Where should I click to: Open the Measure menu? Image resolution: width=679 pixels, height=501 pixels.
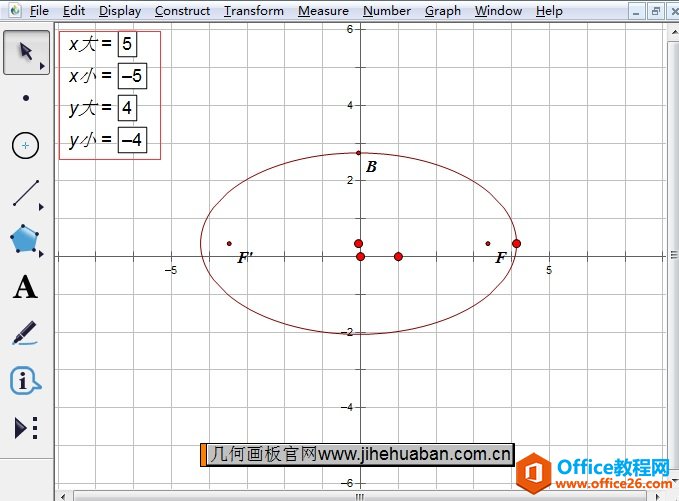(323, 11)
